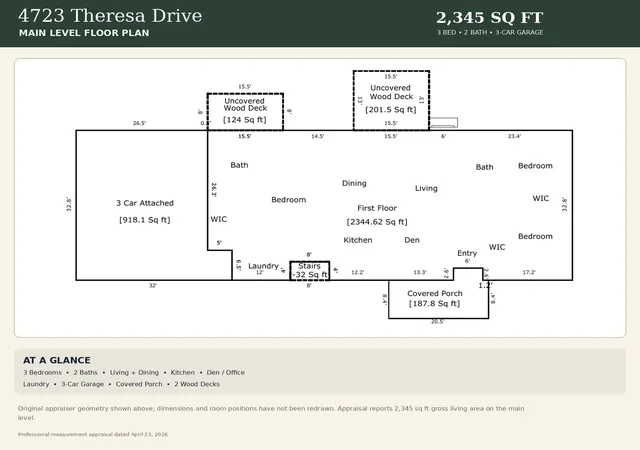Click "2 Baths" in the At a Glance list
The height and width of the screenshot is (450, 640).
[86, 372]
